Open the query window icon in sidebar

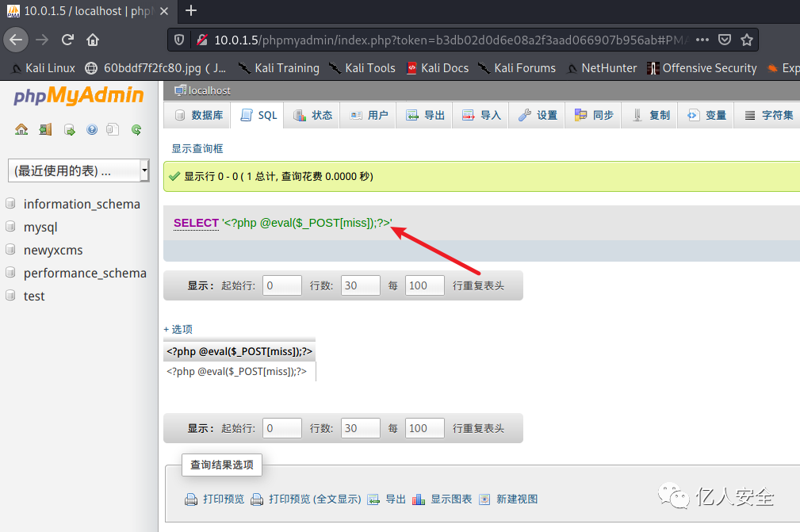tap(70, 130)
